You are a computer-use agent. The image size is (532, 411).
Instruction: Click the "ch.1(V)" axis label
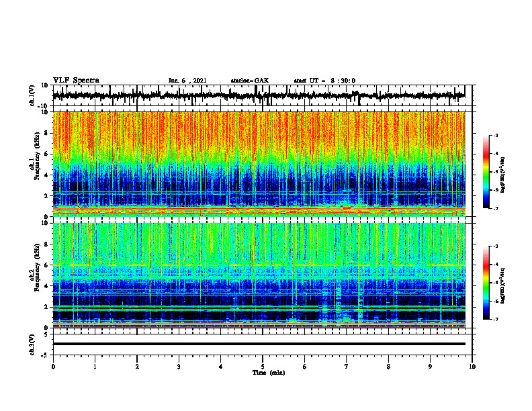click(32, 95)
